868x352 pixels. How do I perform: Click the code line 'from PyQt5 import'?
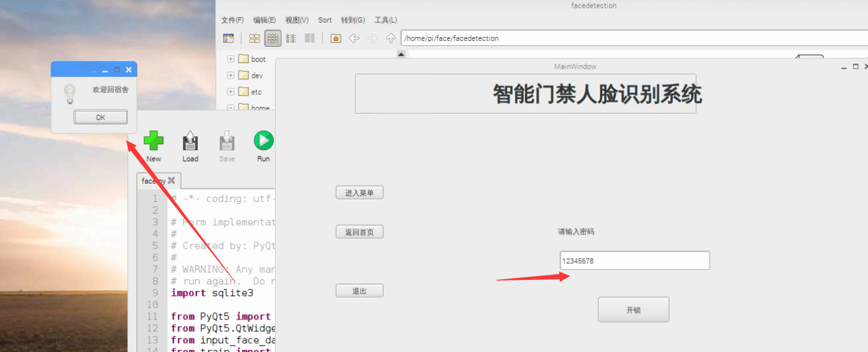(x=220, y=316)
